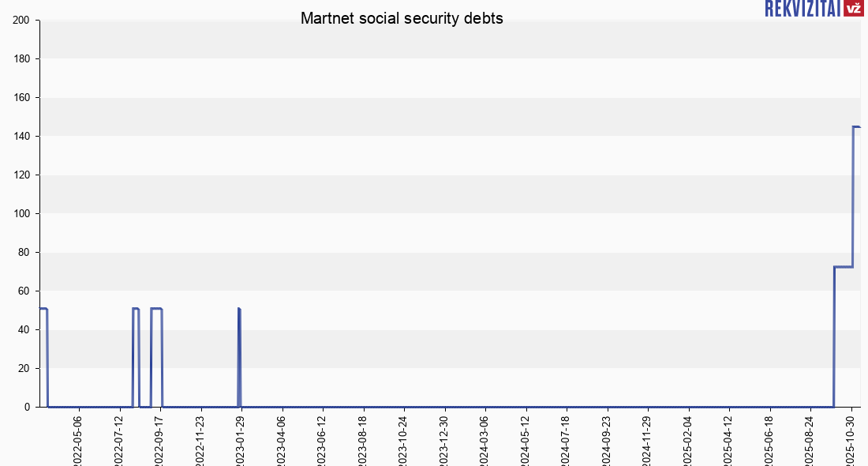Click the 200 label on the y-axis
Image resolution: width=868 pixels, height=466 pixels.
21,21
